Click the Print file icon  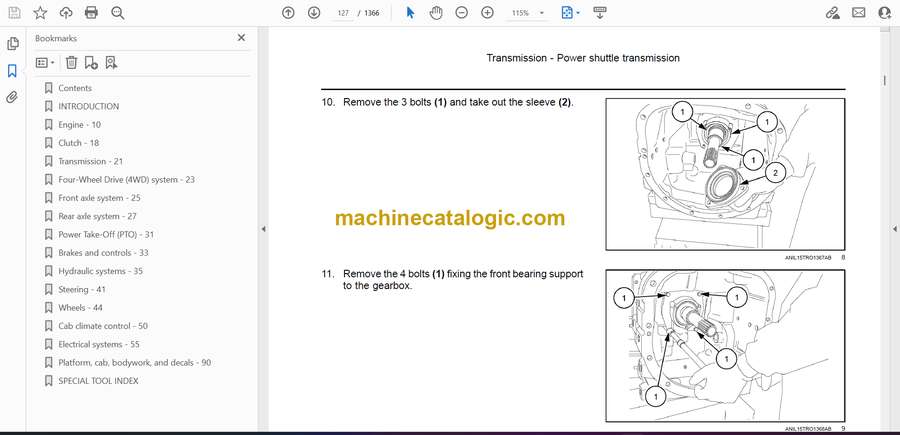92,13
